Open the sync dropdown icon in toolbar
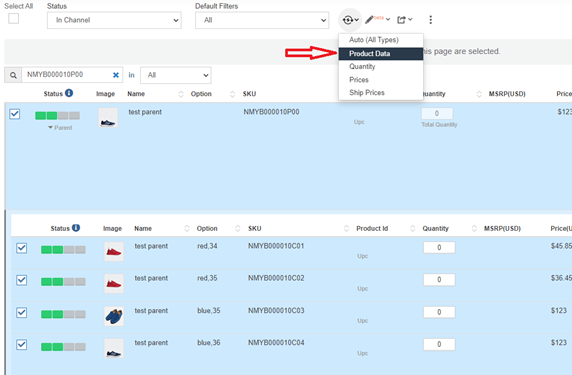Viewport: 572px width, 375px height. point(350,20)
